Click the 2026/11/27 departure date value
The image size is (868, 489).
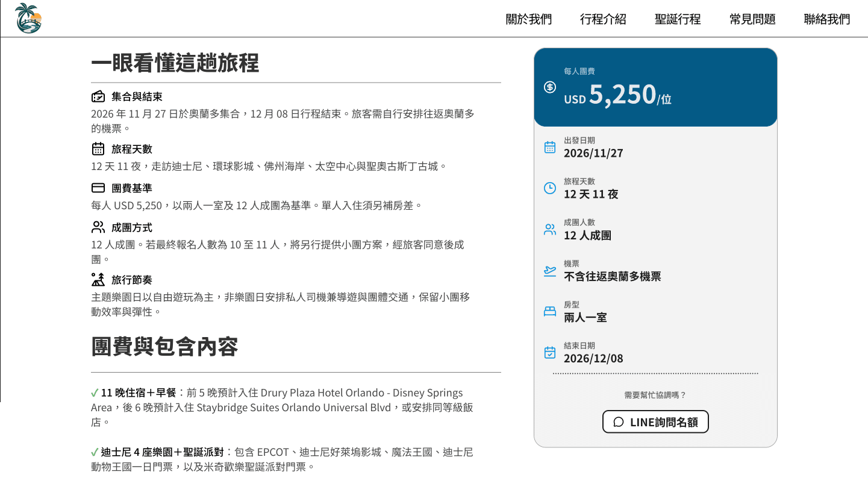point(594,153)
